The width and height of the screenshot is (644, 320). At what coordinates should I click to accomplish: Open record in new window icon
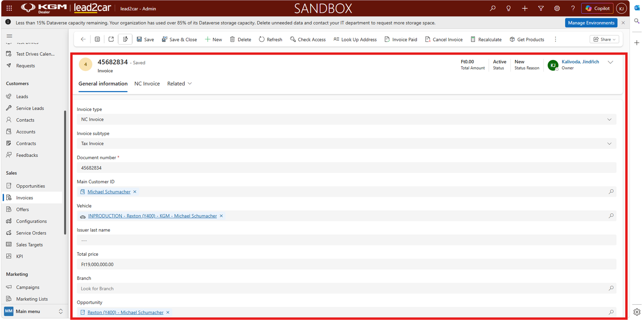[x=111, y=39]
